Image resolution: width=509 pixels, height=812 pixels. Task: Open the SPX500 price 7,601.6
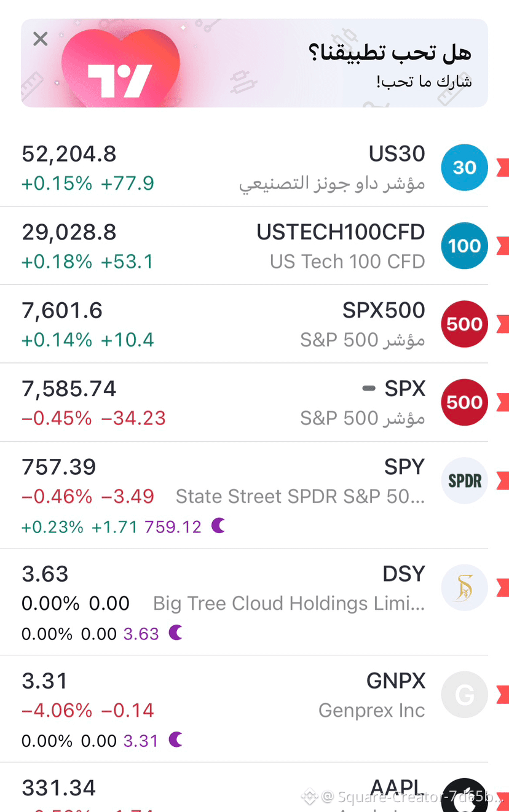click(x=62, y=311)
